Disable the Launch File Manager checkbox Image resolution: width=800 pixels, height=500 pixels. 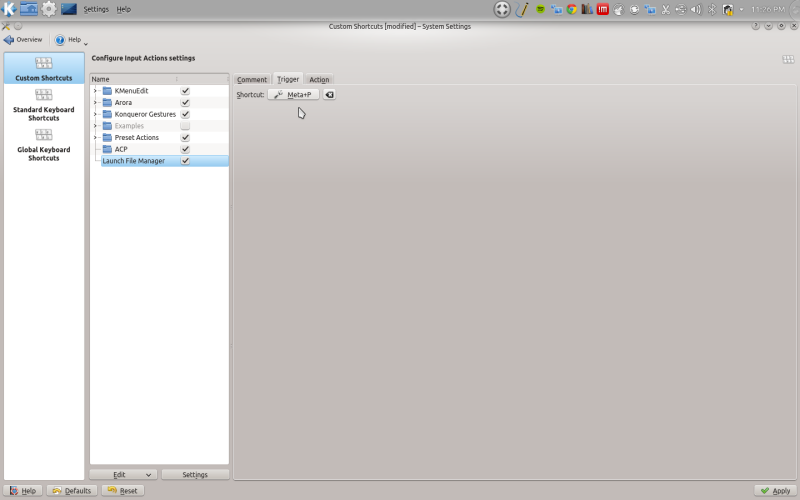click(x=185, y=161)
